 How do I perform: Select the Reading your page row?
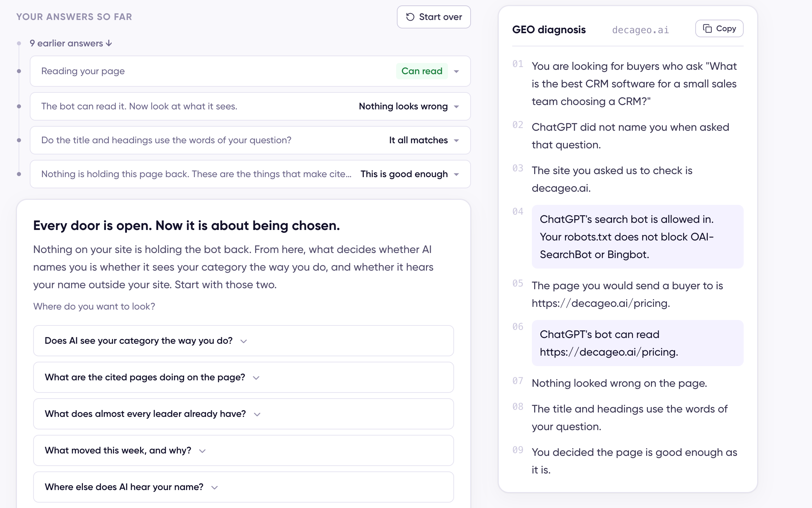[x=250, y=71]
